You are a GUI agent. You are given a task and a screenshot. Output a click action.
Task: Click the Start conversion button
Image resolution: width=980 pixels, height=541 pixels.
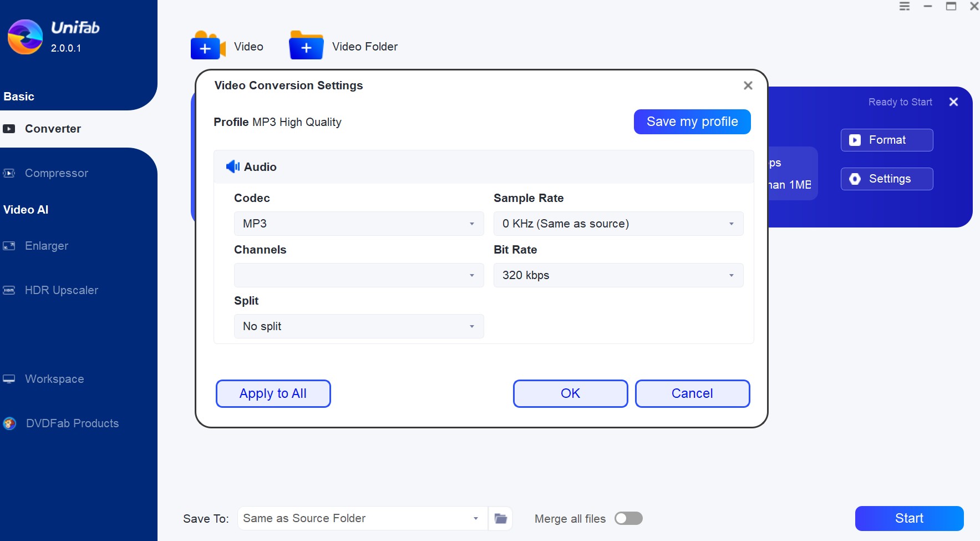tap(909, 518)
